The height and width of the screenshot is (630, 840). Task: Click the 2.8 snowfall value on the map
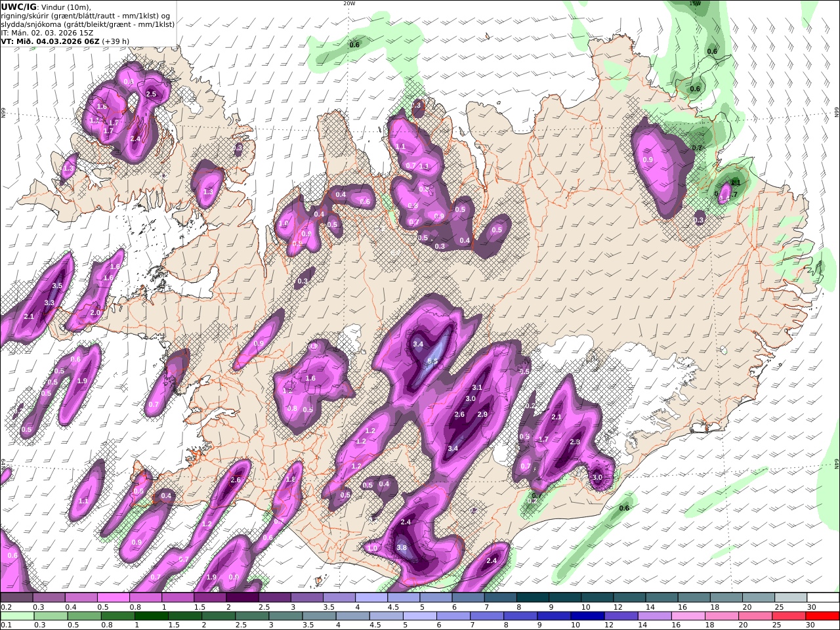tap(575, 442)
